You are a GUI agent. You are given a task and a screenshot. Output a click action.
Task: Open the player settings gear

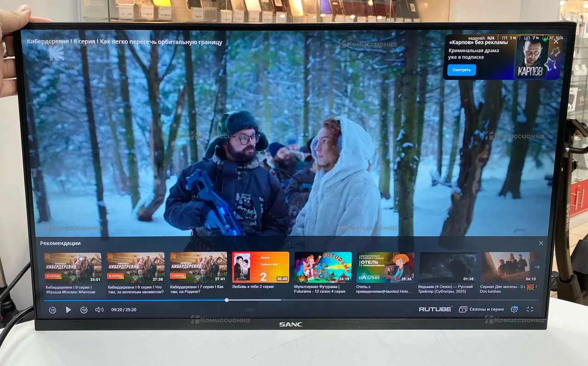click(x=514, y=309)
